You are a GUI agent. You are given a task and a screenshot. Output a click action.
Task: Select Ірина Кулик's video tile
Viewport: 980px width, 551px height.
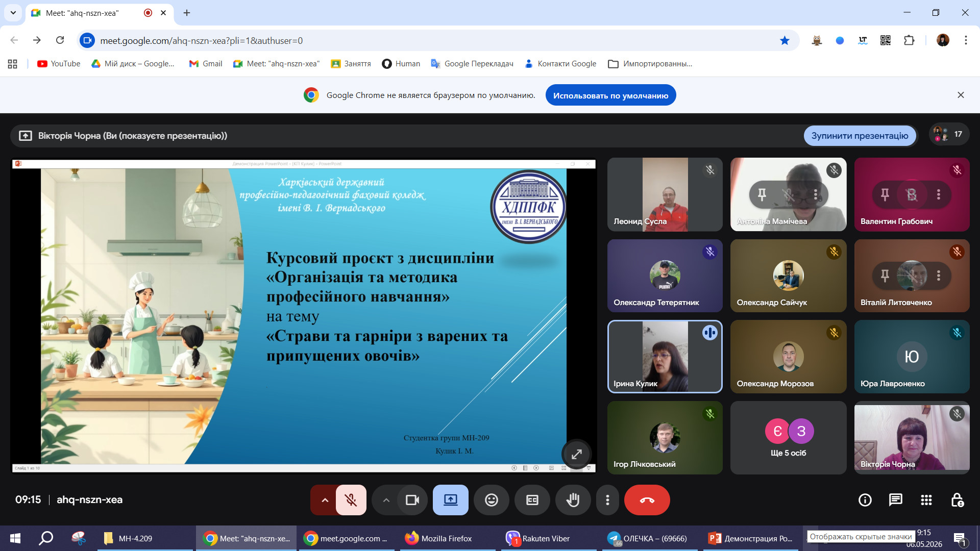tap(665, 357)
